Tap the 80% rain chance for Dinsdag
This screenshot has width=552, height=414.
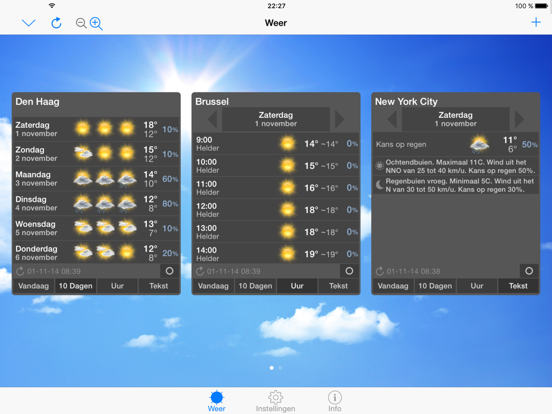point(170,204)
